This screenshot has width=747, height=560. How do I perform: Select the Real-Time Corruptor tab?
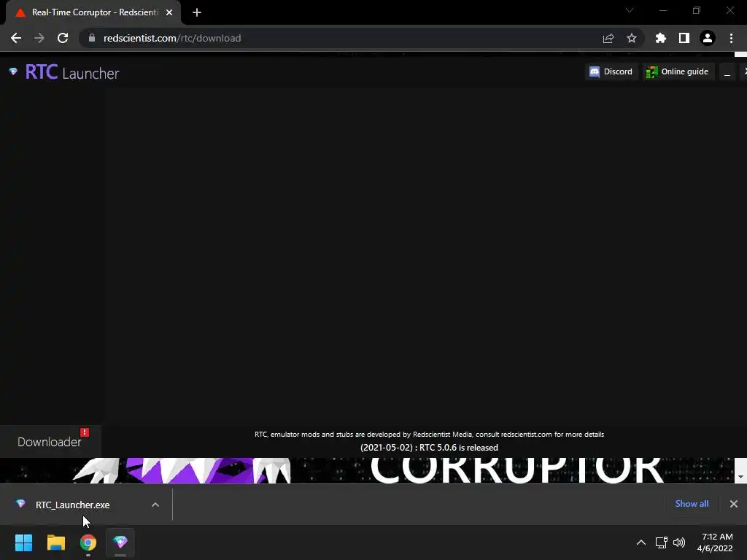(x=93, y=12)
